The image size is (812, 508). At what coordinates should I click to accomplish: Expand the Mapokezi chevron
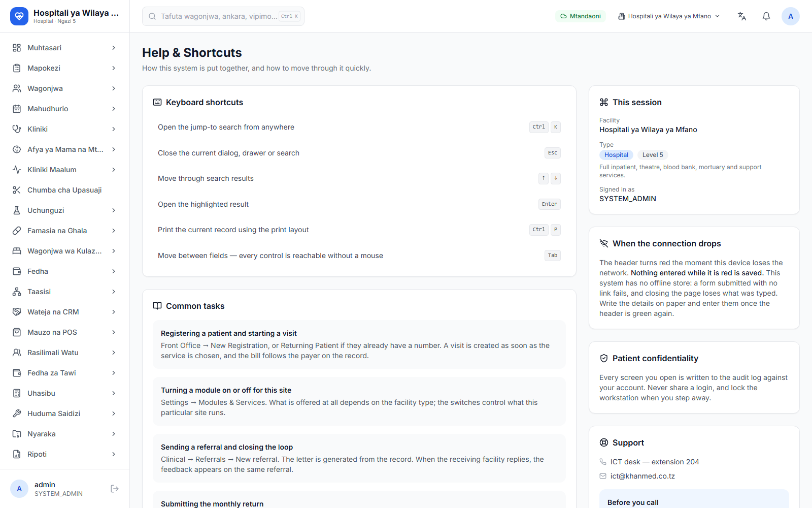point(114,68)
